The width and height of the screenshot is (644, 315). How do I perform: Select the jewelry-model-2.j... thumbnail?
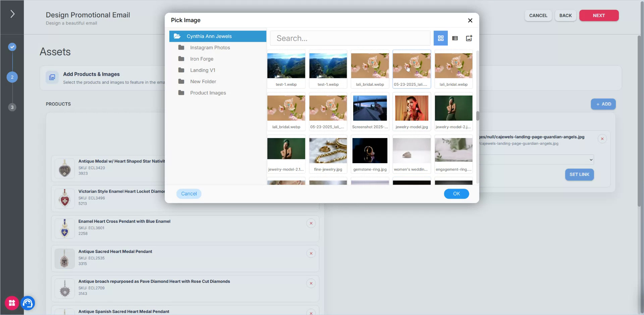[x=453, y=112]
